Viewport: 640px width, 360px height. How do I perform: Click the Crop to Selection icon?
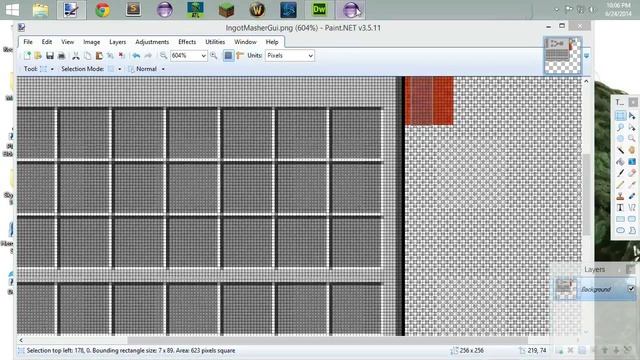point(110,56)
